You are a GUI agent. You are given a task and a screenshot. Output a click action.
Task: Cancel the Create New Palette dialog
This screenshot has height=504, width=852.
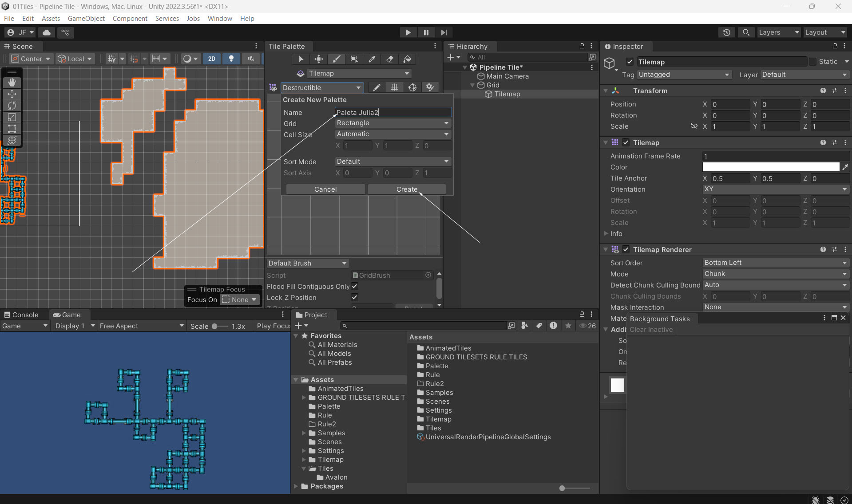pyautogui.click(x=325, y=189)
